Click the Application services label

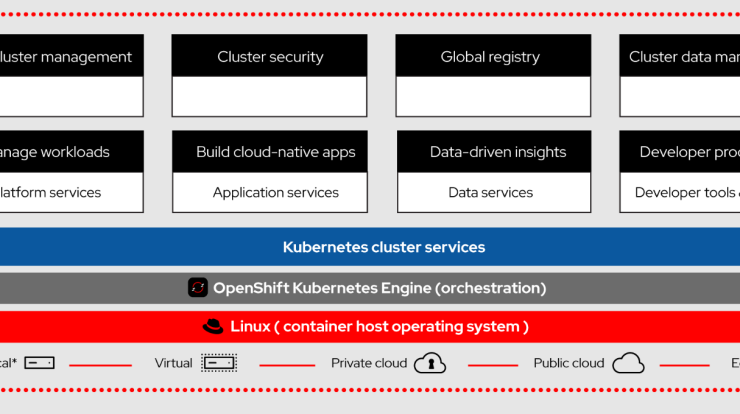point(276,193)
